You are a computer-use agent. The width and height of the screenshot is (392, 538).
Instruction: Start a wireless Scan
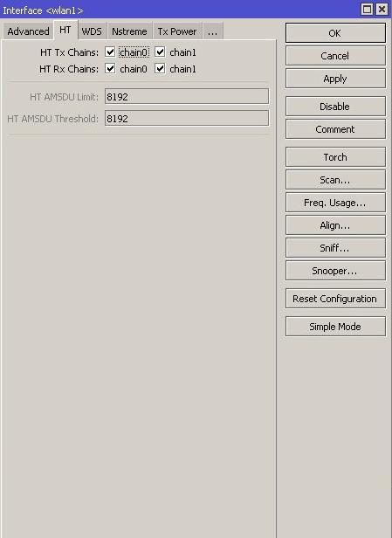click(335, 180)
